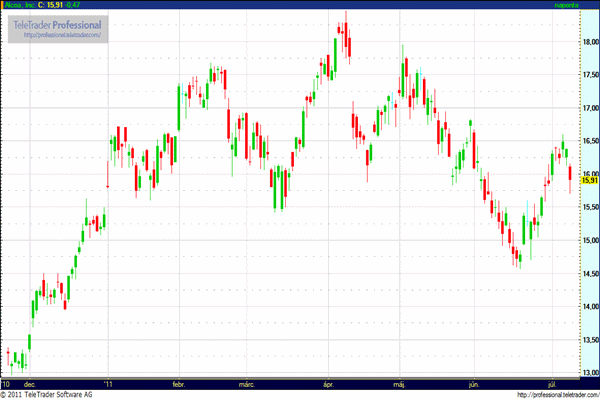Jump to the 'márc.' time axis label
600x400 pixels.
(248, 383)
